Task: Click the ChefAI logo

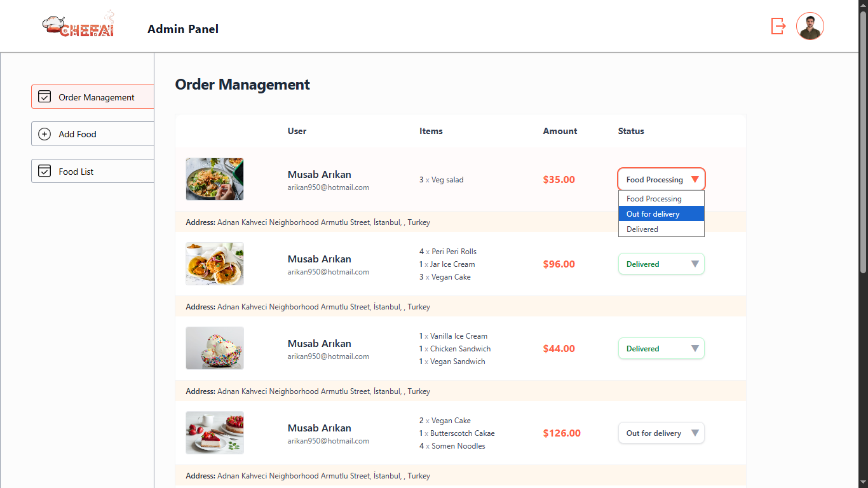Action: pos(78,26)
